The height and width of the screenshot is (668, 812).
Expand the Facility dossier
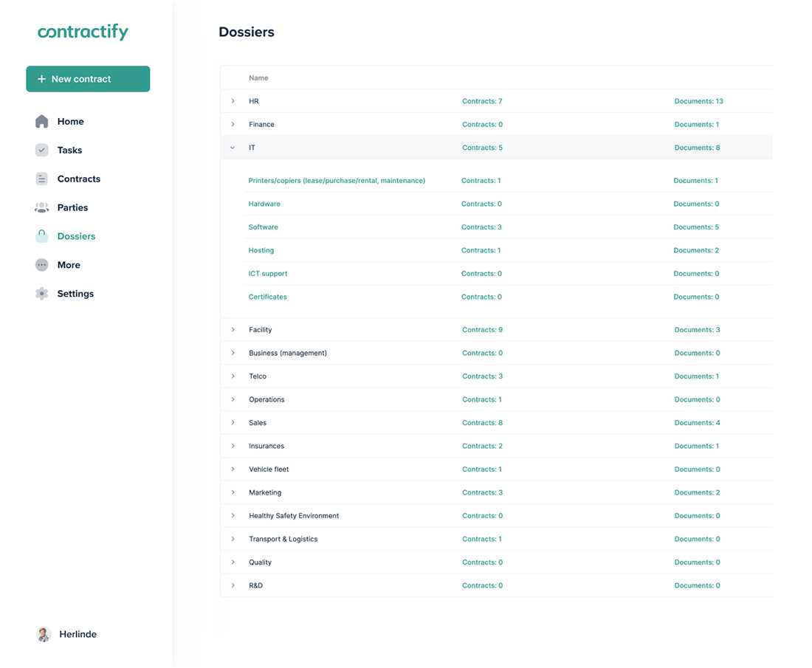pyautogui.click(x=233, y=329)
